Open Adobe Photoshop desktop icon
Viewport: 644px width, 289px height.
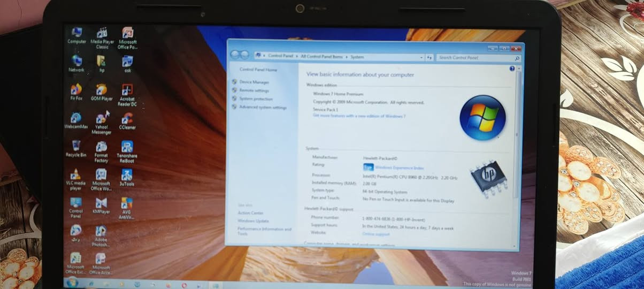click(101, 236)
